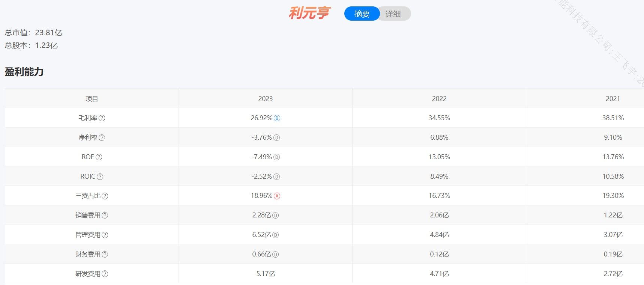
Task: Click the red A badge on 18.96%
Action: 277,196
